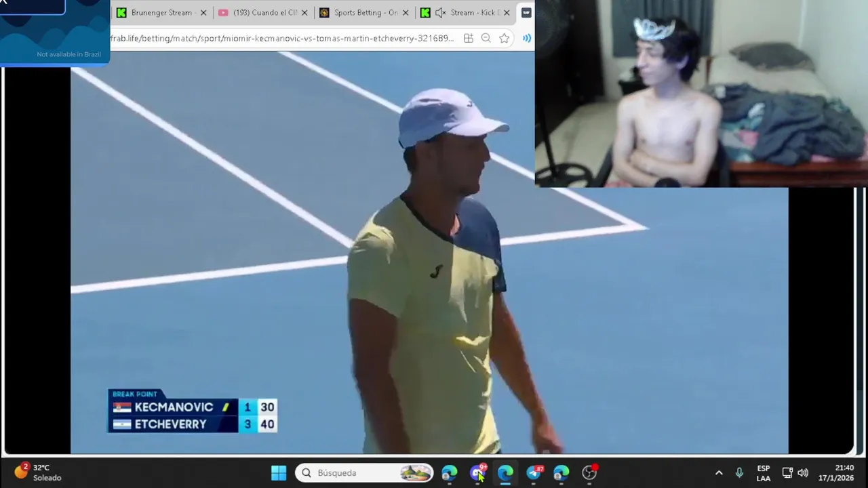Open weather widget 32°C Soleado
The height and width of the screenshot is (488, 868).
pos(39,472)
